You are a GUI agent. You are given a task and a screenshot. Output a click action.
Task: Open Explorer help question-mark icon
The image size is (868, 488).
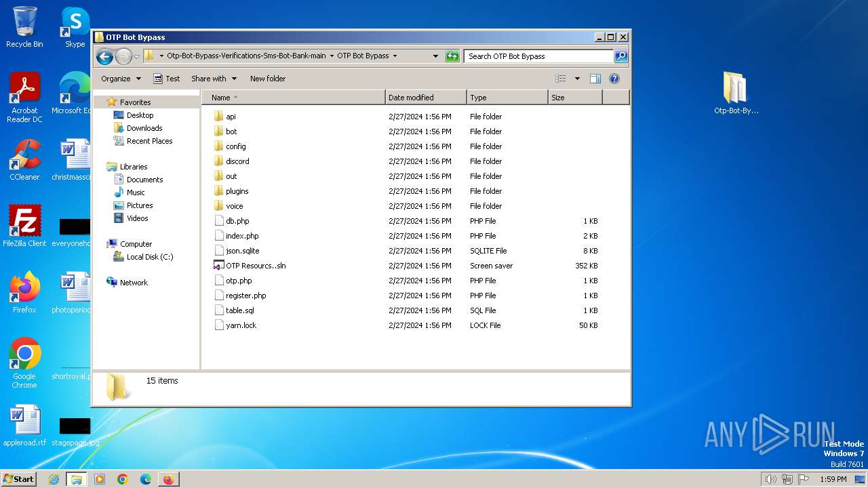(614, 79)
